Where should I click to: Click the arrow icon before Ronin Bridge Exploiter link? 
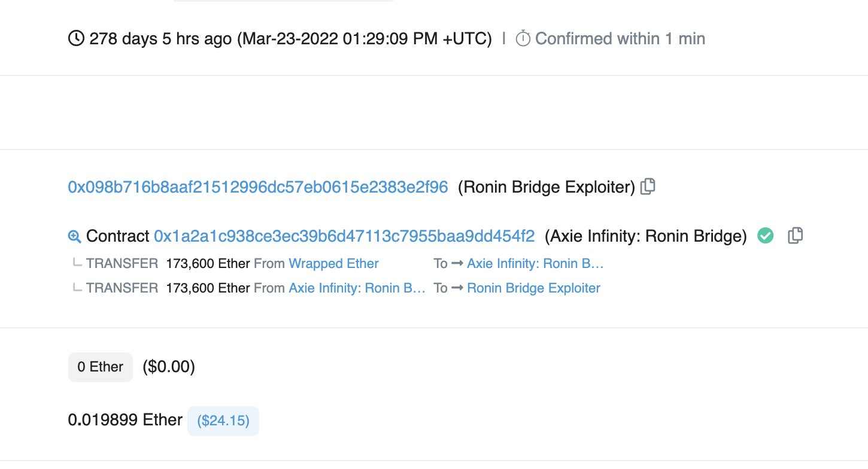pos(457,288)
